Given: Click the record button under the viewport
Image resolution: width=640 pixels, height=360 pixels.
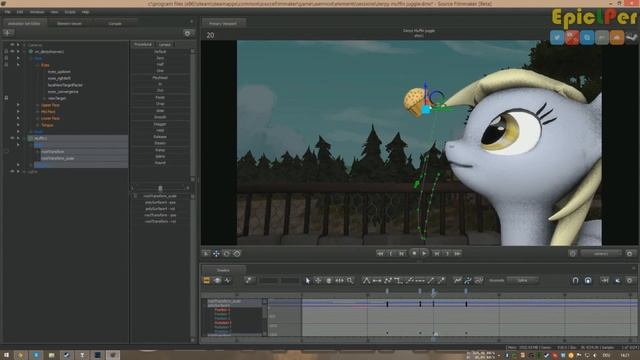Looking at the screenshot, I should point(414,253).
